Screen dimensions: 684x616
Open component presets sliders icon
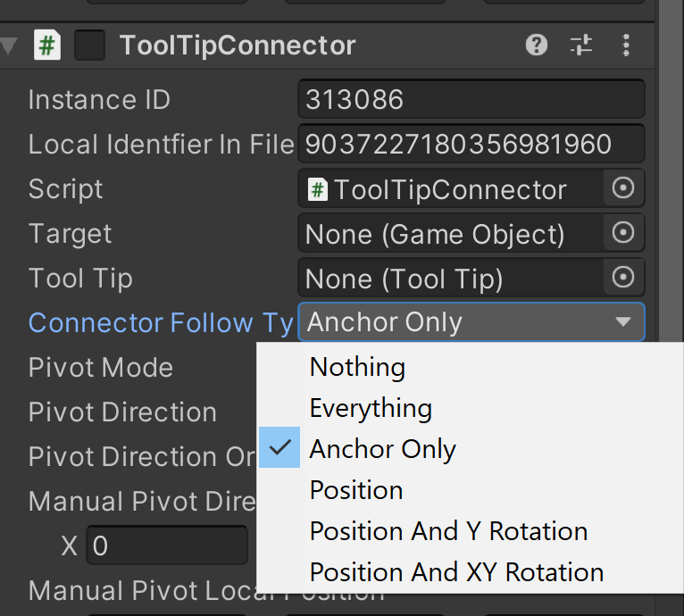pos(581,45)
